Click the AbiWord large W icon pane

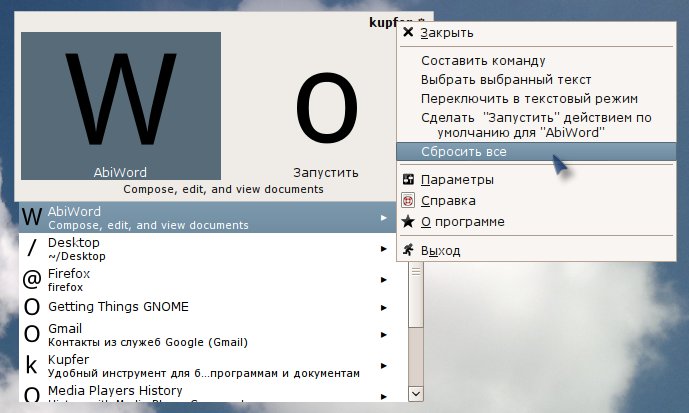[121, 105]
